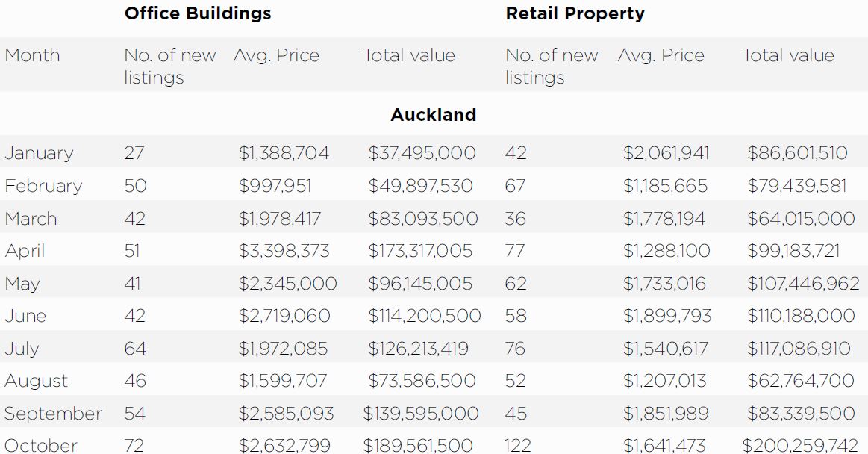Click September's office average price $2,585,093

pyautogui.click(x=286, y=414)
